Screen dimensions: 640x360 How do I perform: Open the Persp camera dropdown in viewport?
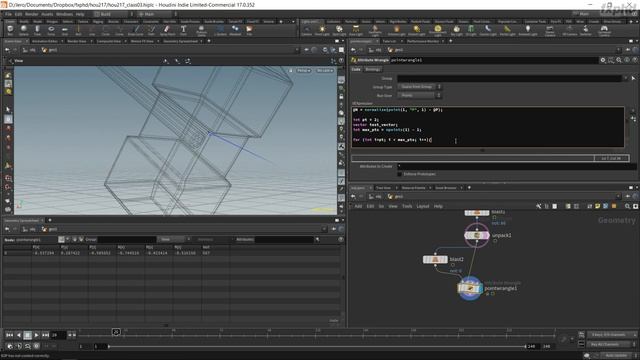303,71
